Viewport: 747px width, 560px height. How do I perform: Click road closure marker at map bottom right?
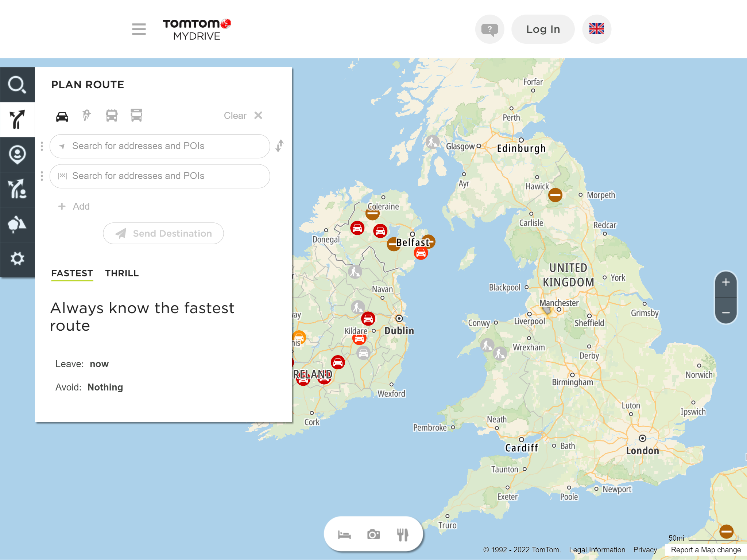pos(726,531)
